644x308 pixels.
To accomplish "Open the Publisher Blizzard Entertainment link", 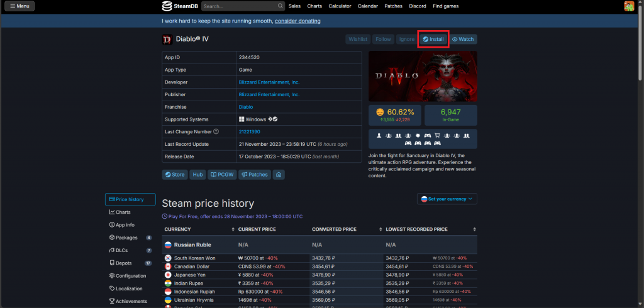I will [269, 94].
